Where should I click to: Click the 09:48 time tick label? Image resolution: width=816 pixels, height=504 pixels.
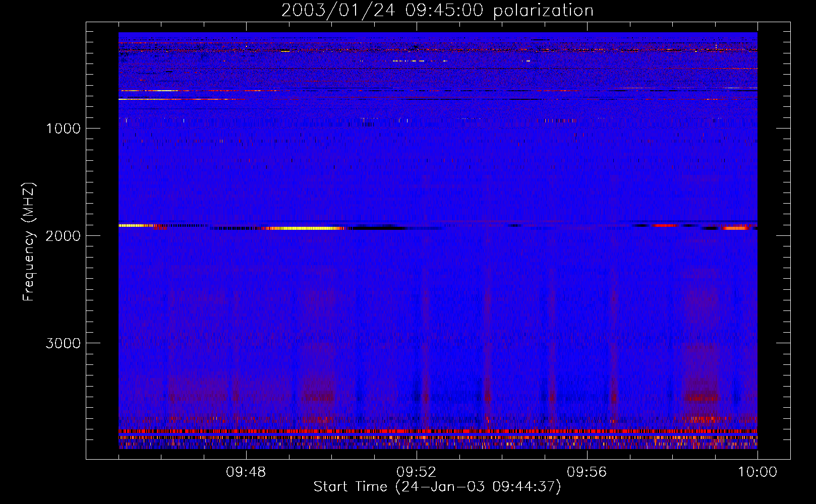[x=246, y=472]
